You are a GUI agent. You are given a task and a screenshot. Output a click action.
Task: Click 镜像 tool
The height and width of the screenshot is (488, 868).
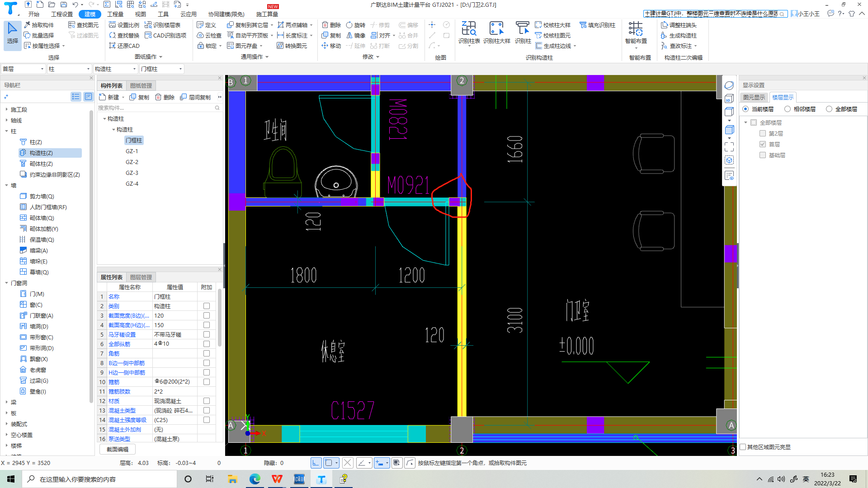pos(356,35)
